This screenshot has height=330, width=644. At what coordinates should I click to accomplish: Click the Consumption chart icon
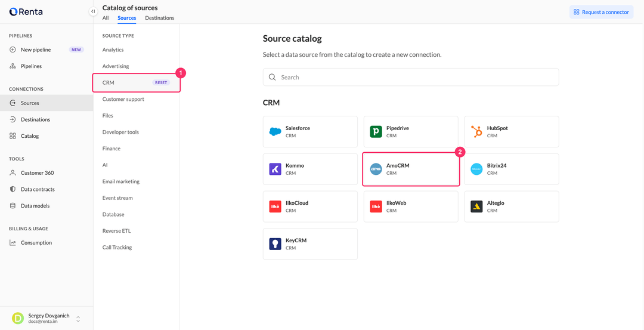click(x=13, y=243)
